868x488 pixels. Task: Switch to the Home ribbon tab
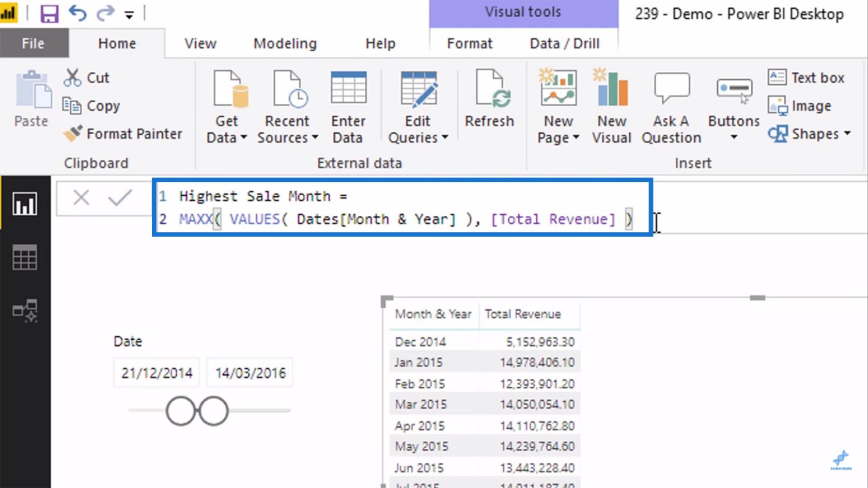click(x=117, y=43)
